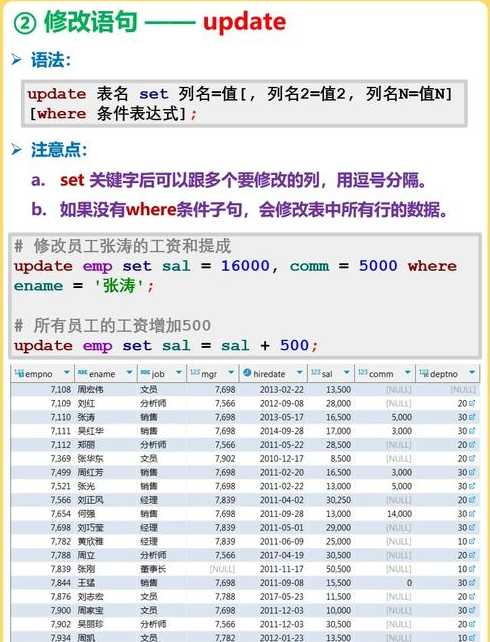Click the text type icon beside ename header

tap(83, 373)
